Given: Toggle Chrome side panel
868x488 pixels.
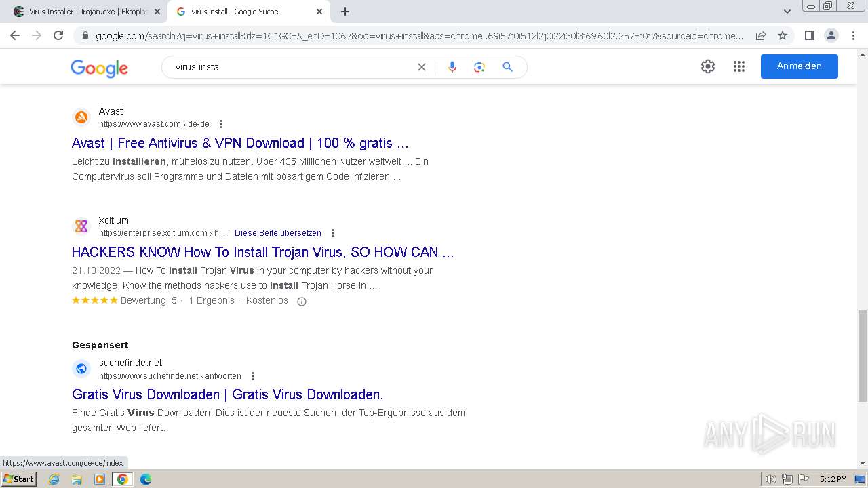Looking at the screenshot, I should pos(809,35).
